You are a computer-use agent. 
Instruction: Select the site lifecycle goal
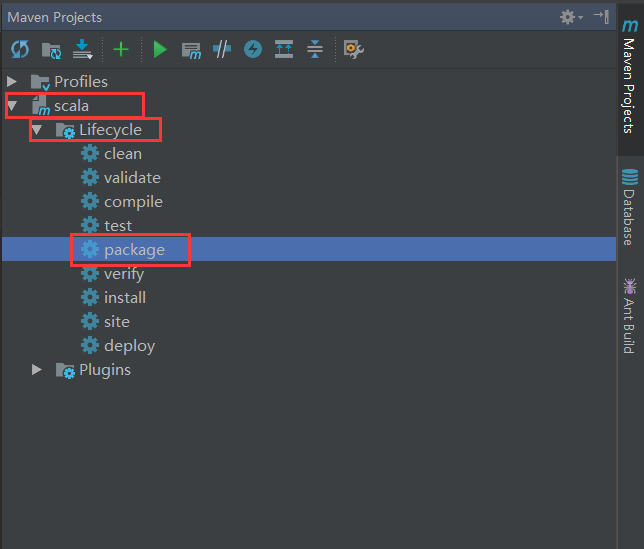coord(117,322)
